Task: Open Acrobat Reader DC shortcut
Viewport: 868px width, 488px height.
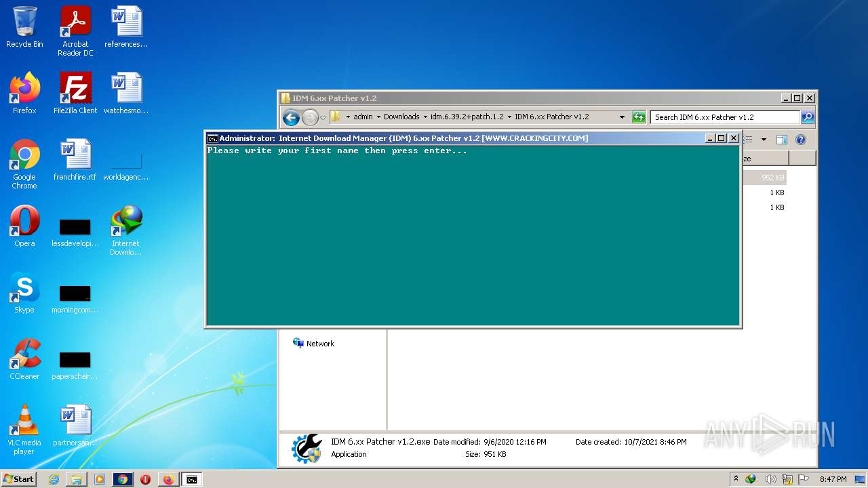Action: (x=75, y=31)
